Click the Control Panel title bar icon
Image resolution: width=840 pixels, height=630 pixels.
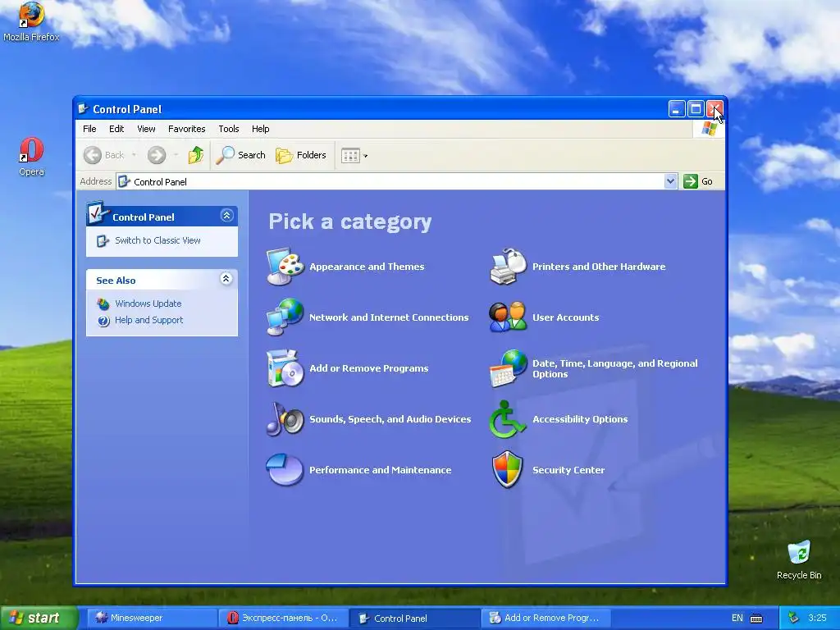coord(83,109)
